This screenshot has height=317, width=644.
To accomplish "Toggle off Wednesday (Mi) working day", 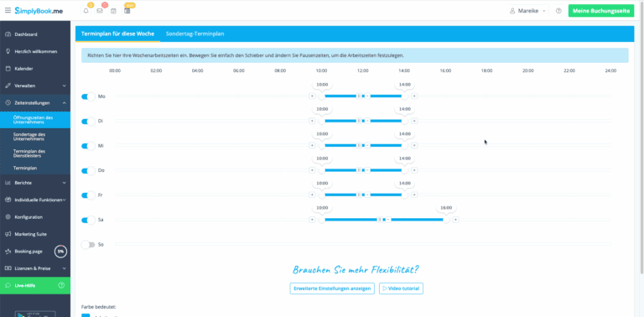I will tap(88, 146).
